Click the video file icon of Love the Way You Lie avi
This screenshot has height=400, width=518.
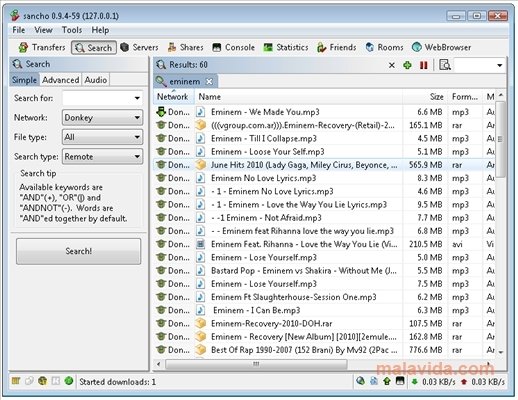(x=200, y=244)
